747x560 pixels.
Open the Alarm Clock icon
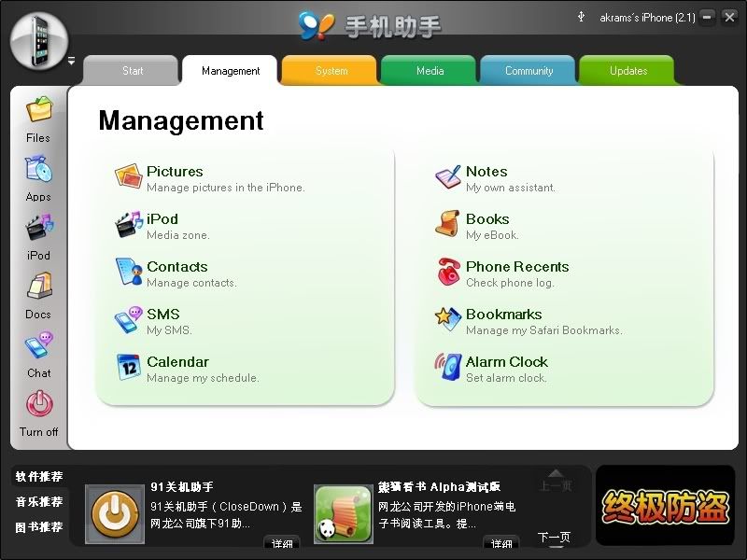point(448,367)
